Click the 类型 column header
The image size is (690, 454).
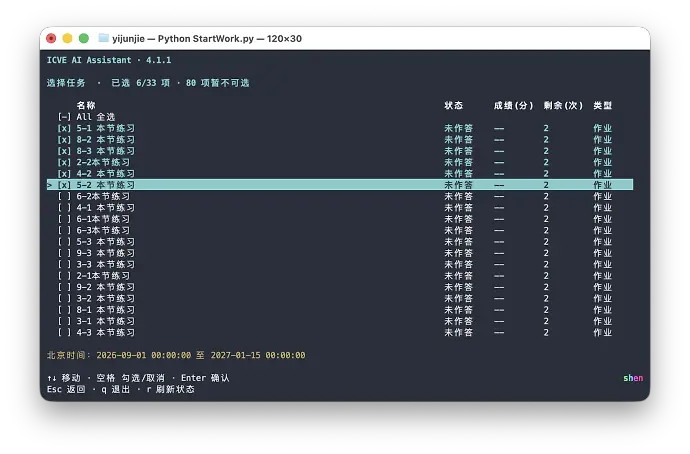point(602,106)
